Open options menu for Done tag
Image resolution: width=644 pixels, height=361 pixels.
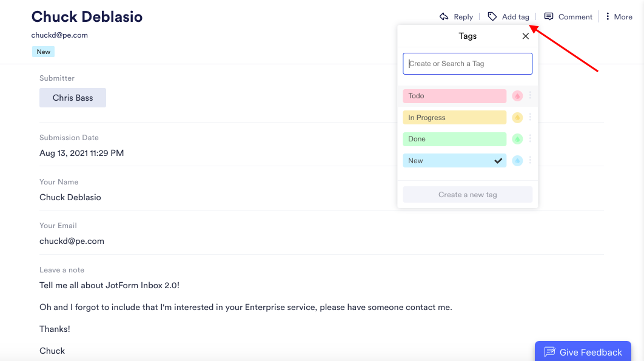coord(530,139)
